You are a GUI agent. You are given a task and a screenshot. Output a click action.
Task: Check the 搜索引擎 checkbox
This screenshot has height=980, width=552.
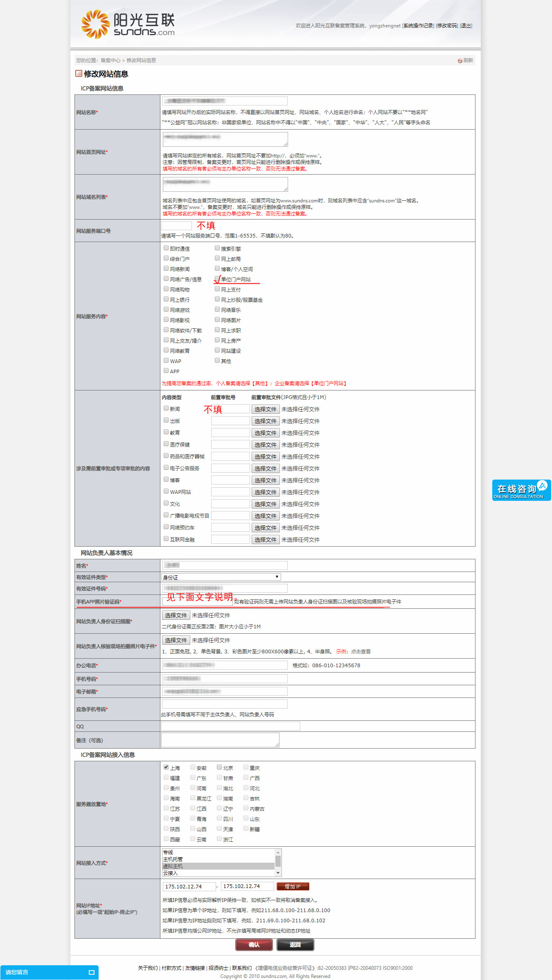217,248
